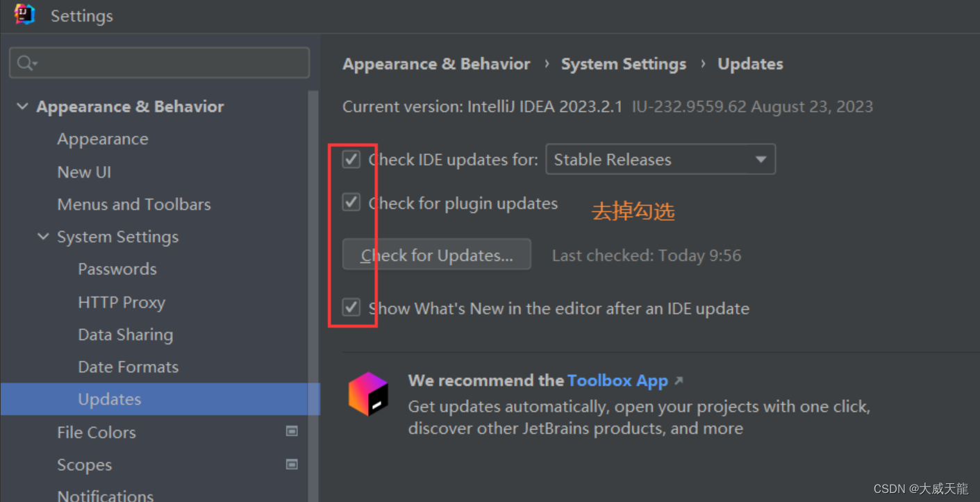Uncheck Check IDE updates for checkbox
Screen dimensions: 980x502
click(351, 160)
